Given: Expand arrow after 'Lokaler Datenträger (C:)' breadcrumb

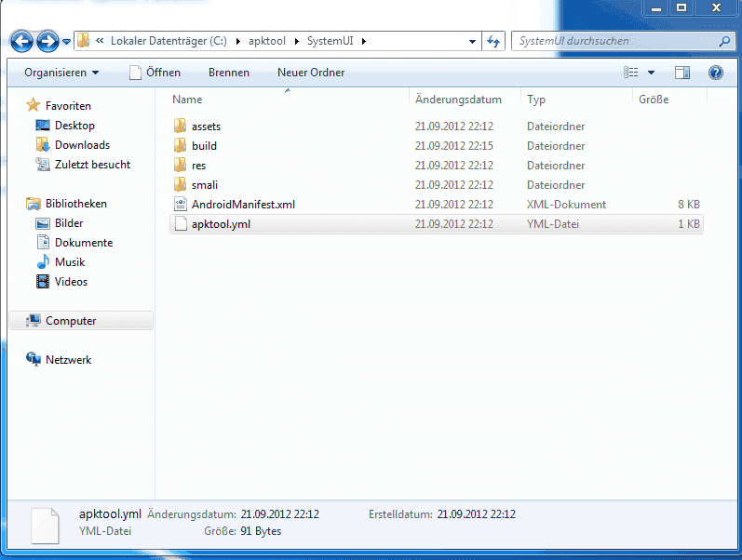Looking at the screenshot, I should pos(237,41).
